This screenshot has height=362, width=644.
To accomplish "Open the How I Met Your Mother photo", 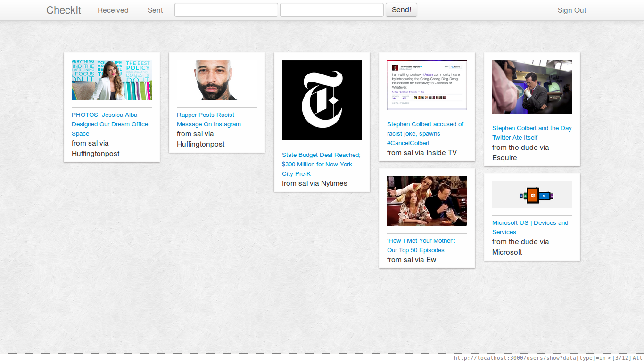I will click(x=427, y=201).
